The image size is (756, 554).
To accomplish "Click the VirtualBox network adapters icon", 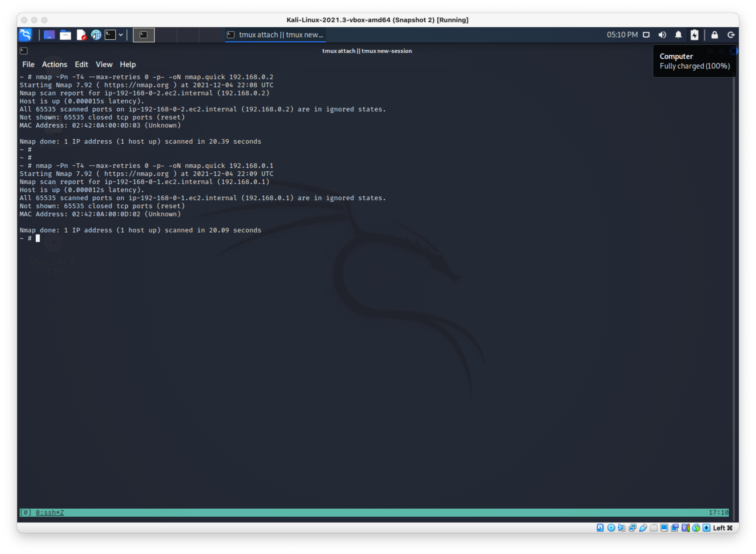I will click(x=632, y=528).
